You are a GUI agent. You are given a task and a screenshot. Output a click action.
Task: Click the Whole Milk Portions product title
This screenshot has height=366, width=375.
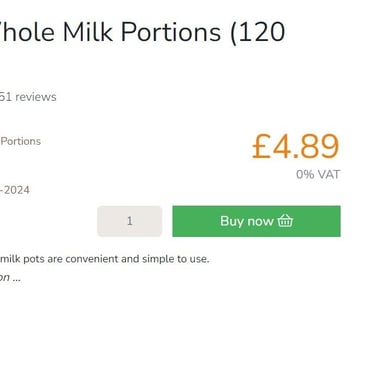pos(143,32)
